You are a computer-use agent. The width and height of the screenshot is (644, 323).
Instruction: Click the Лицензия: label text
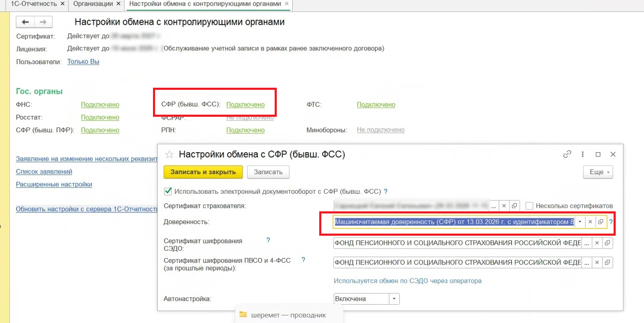pos(32,49)
